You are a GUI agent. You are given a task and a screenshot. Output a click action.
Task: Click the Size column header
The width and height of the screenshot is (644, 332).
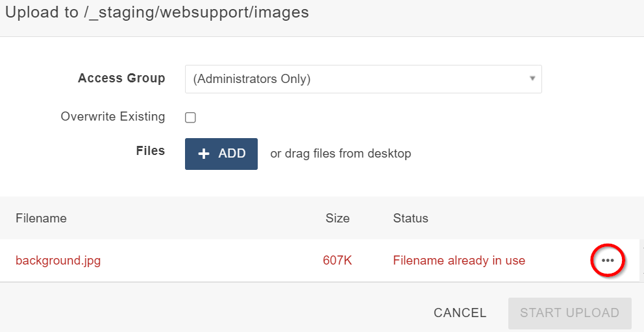coord(338,218)
